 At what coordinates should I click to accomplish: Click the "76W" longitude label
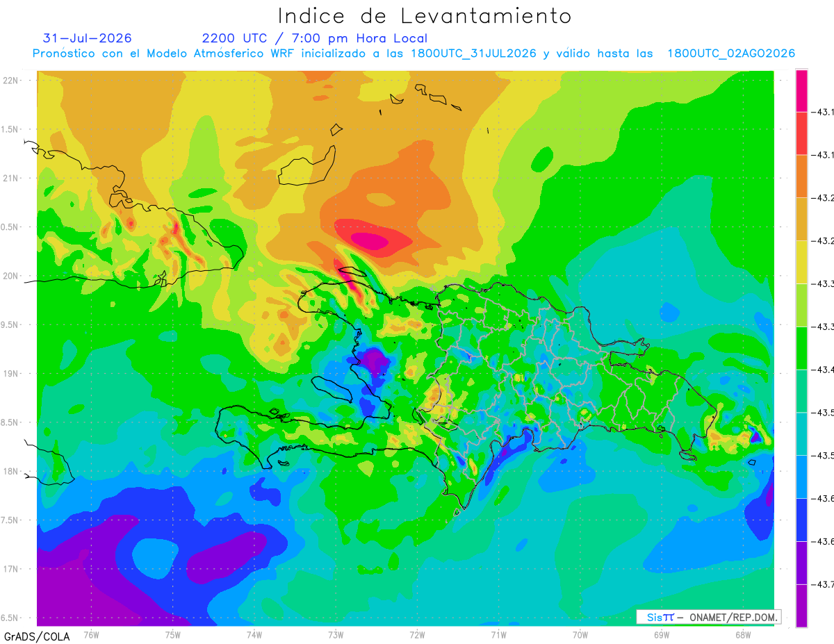pyautogui.click(x=91, y=634)
